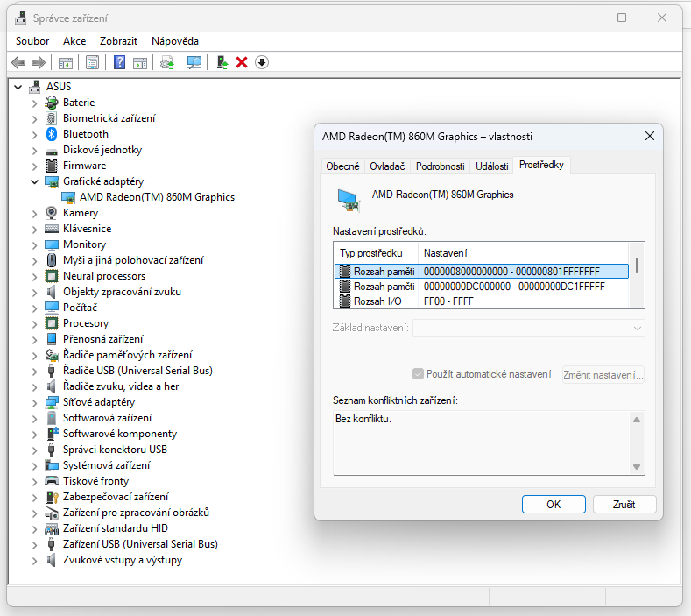Click the Zrušit button

point(624,505)
